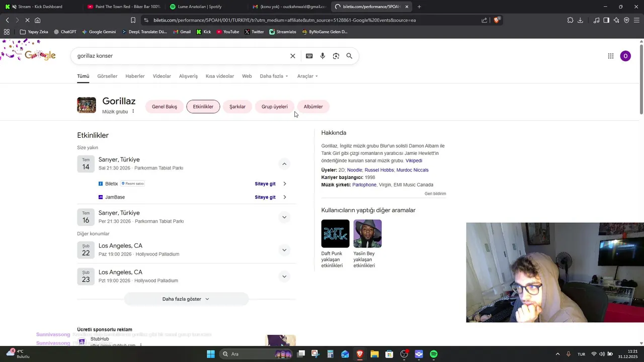
Task: Open Google on-screen keyboard input tool
Action: coord(309,56)
